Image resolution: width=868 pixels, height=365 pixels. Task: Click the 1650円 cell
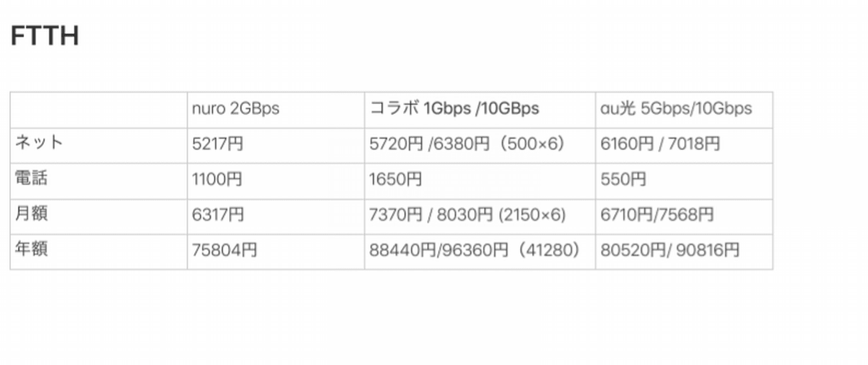click(x=480, y=181)
